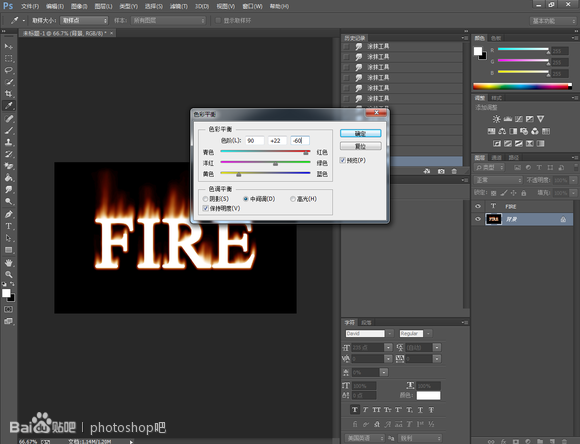Select the Hand tool
The image size is (580, 444).
pyautogui.click(x=9, y=263)
